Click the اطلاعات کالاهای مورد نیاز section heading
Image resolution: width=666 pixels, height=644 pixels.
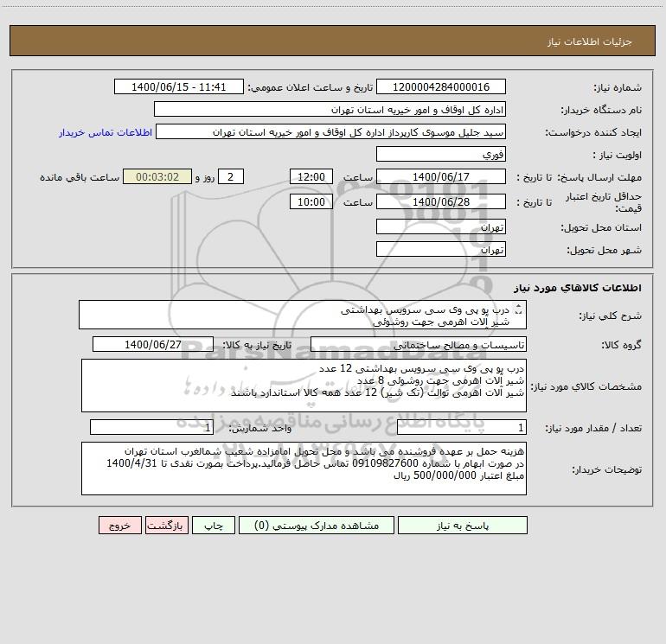[x=578, y=288]
